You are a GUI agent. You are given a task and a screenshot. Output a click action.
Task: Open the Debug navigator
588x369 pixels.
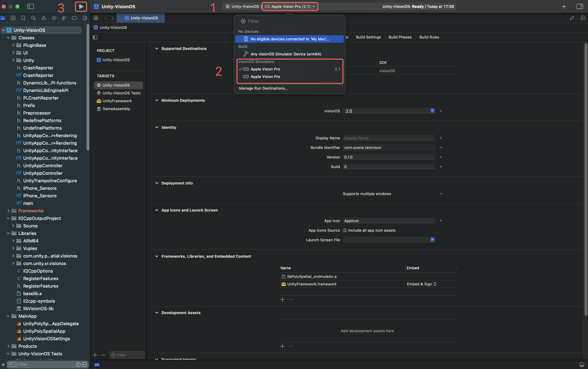tap(64, 18)
